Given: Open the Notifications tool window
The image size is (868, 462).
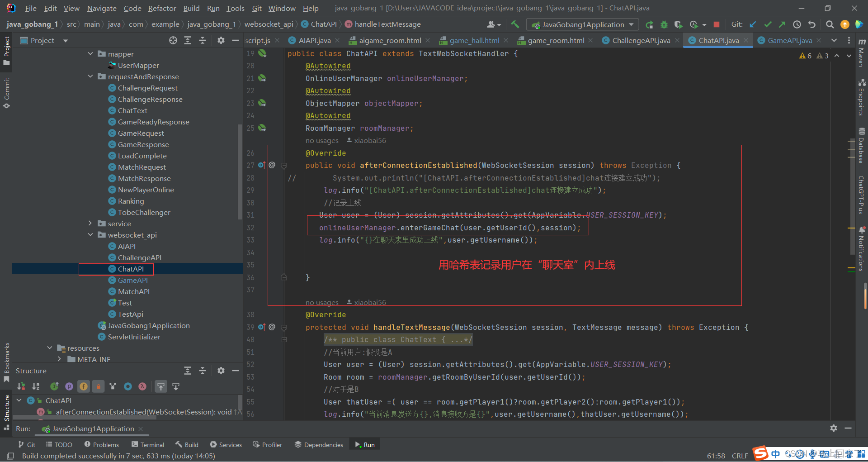Looking at the screenshot, I should pyautogui.click(x=862, y=249).
